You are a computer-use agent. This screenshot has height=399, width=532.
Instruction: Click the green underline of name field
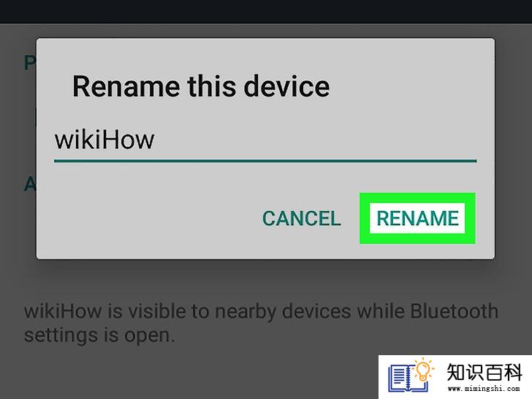(x=265, y=161)
